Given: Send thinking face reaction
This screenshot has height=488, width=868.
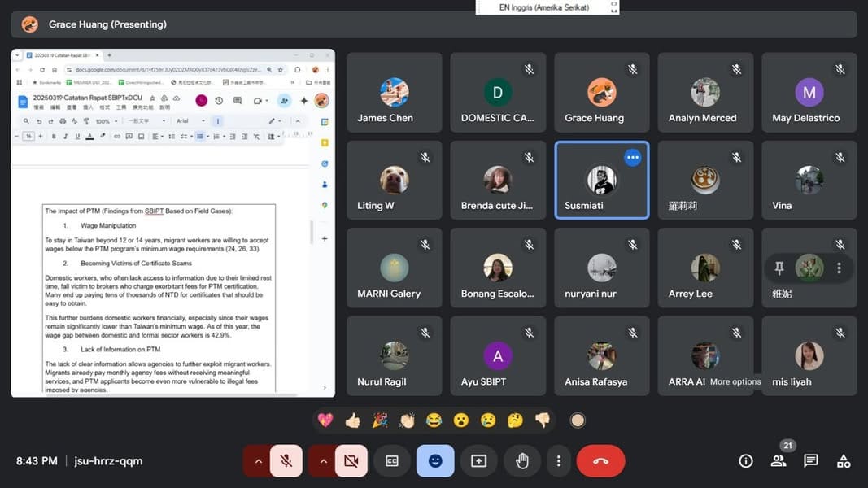Looking at the screenshot, I should (516, 420).
